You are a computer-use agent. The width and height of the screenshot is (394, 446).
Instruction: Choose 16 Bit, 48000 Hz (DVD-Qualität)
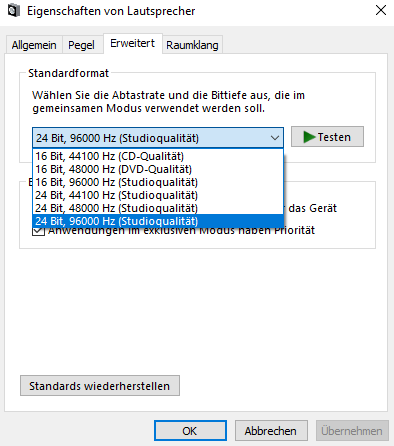coord(158,169)
